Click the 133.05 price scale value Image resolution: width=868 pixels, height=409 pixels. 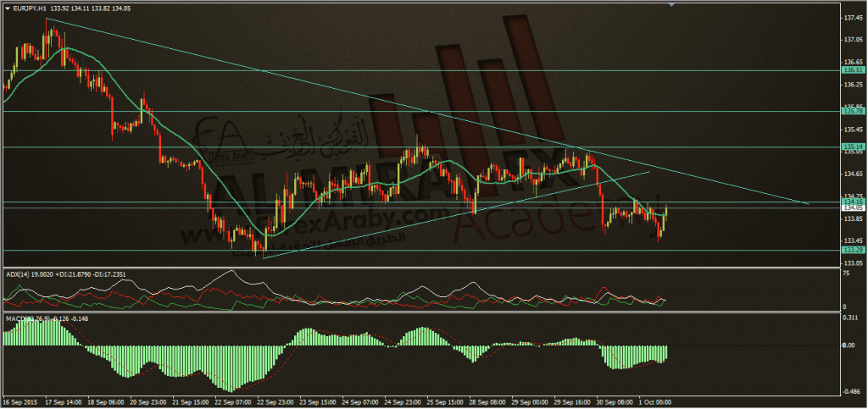(x=854, y=263)
